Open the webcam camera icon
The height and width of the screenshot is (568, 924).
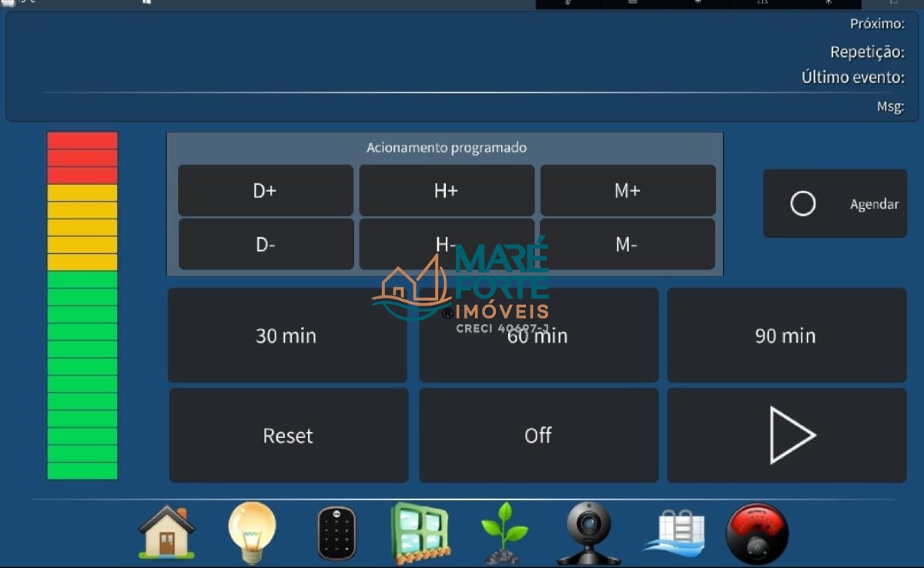tap(588, 533)
